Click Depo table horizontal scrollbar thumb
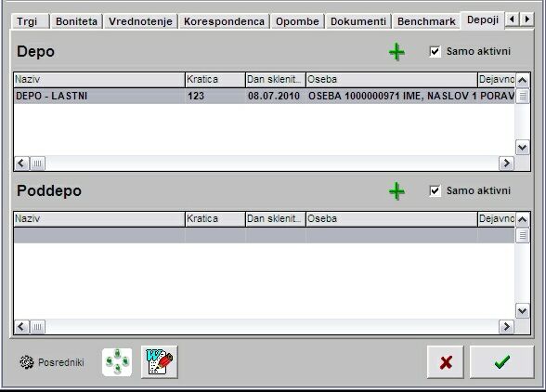 tap(37, 163)
